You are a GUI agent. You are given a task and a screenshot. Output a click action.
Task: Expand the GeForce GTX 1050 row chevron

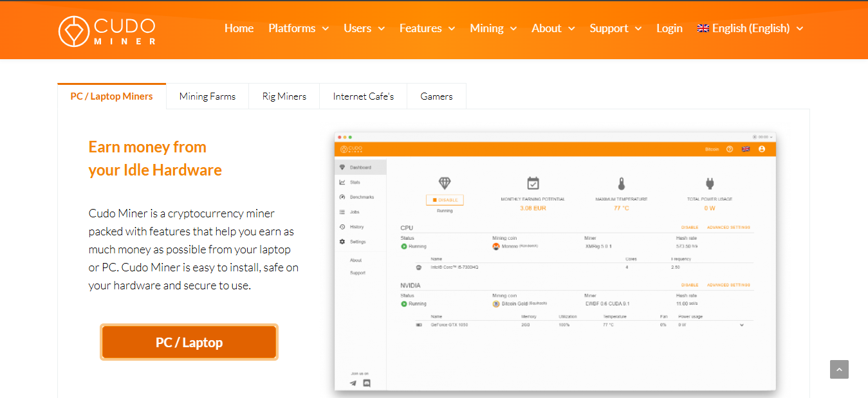pos(741,325)
